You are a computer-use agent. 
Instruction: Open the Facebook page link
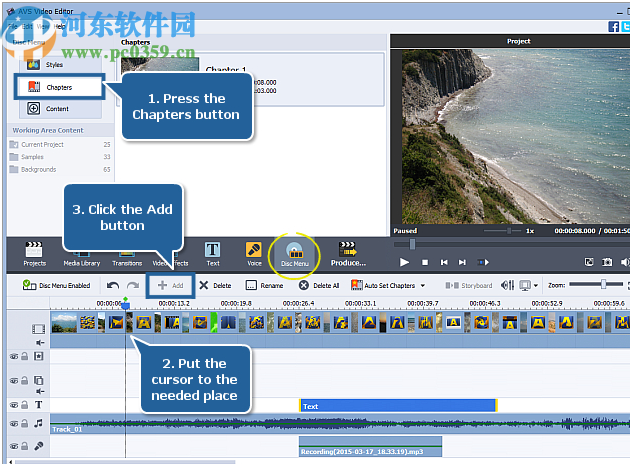coord(613,27)
